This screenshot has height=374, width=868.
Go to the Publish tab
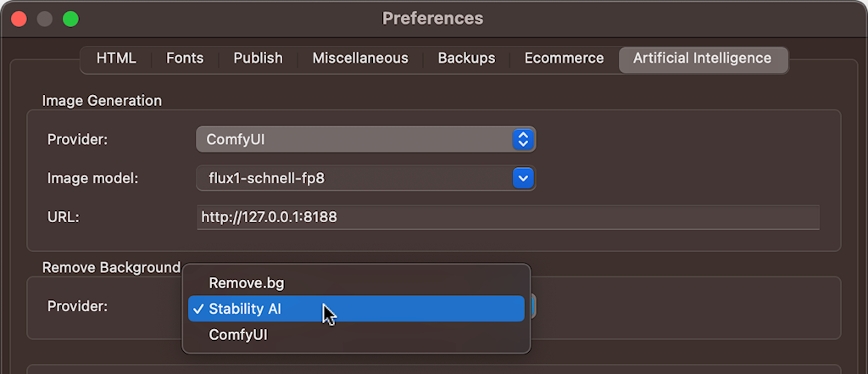click(258, 59)
